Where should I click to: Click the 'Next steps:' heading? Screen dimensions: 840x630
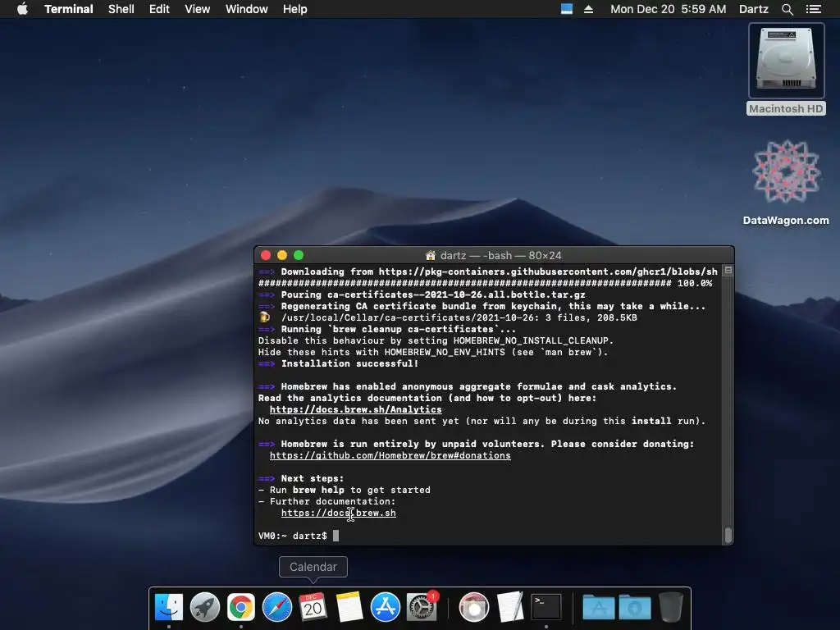[x=301, y=478]
